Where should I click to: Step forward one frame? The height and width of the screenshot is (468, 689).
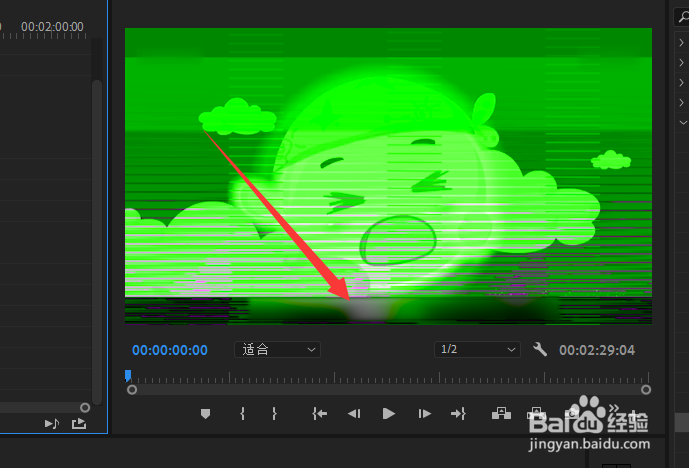pos(424,414)
